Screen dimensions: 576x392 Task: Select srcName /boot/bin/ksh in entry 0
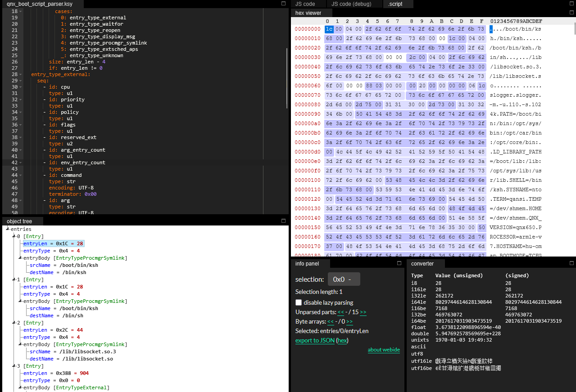pyautogui.click(x=64, y=265)
